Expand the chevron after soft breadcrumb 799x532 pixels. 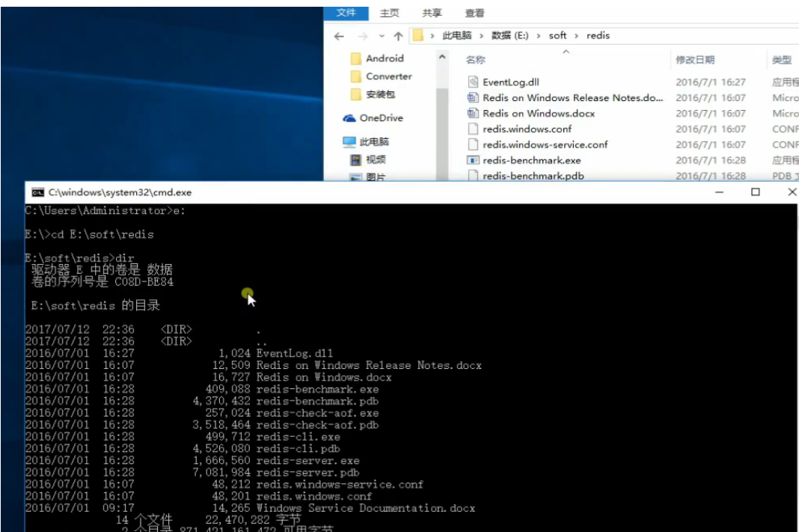pyautogui.click(x=576, y=36)
